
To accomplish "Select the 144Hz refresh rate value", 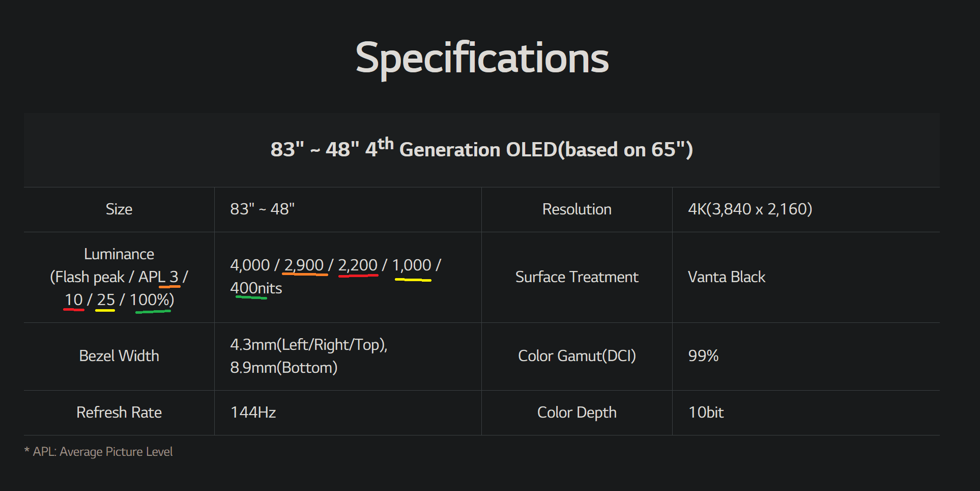I will point(253,413).
